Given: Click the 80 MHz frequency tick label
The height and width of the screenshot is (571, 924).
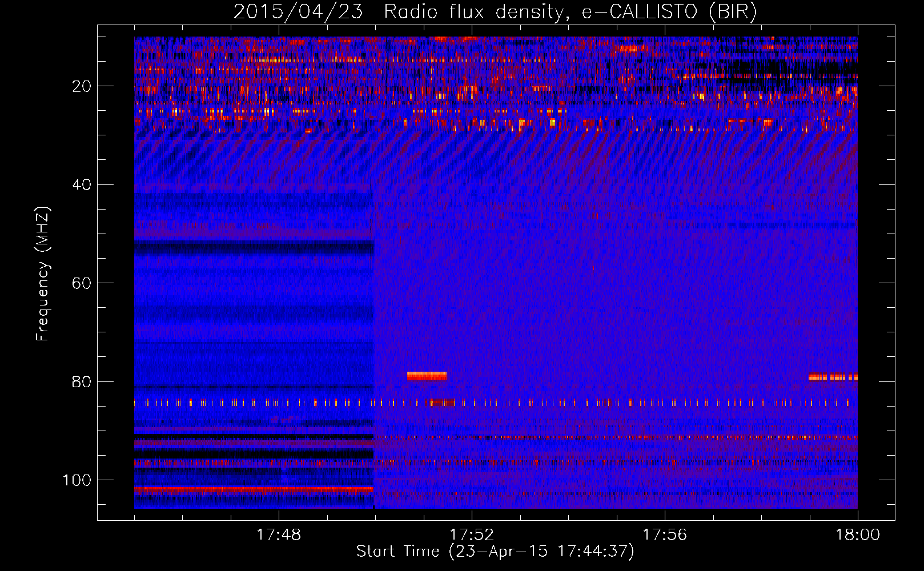Looking at the screenshot, I should pyautogui.click(x=82, y=381).
